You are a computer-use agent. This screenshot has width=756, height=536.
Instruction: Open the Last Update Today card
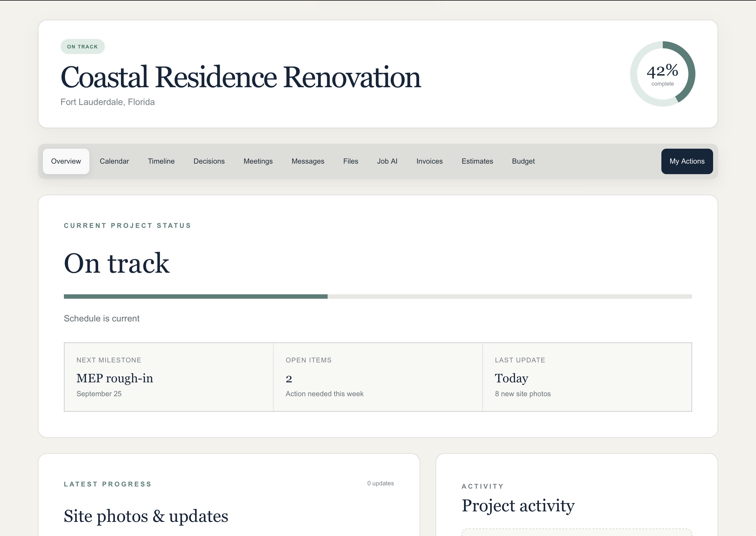pos(587,377)
